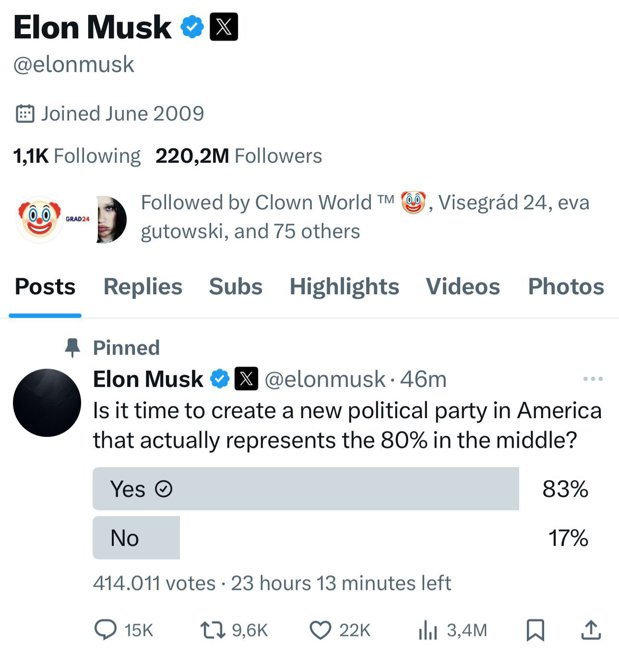Open the Highlights tab
The width and height of the screenshot is (619, 662).
pyautogui.click(x=344, y=287)
